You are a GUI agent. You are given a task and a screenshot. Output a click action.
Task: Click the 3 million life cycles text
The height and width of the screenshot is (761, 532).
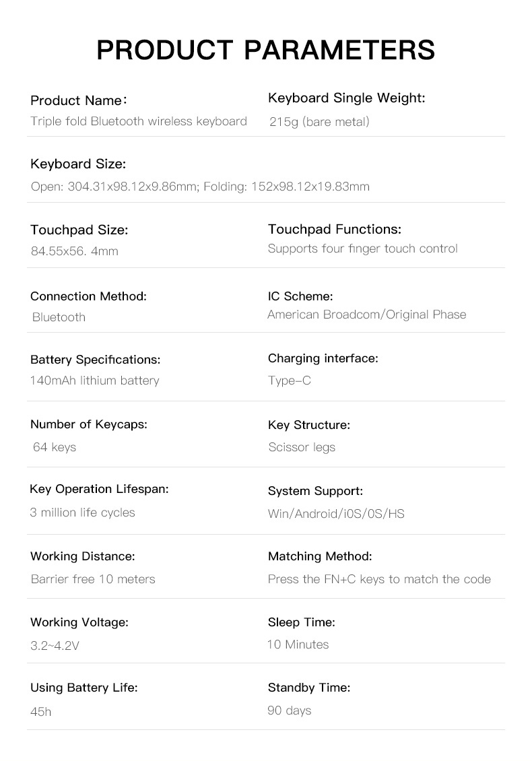point(82,512)
